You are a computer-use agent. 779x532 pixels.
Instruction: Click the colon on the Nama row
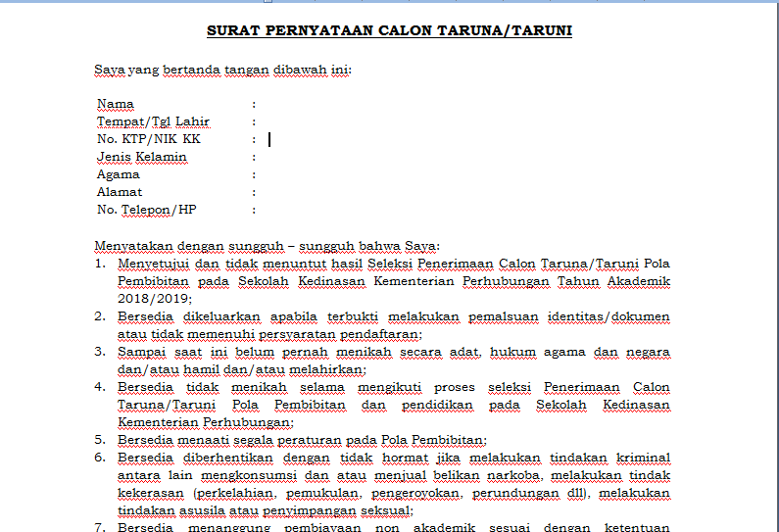coord(254,105)
